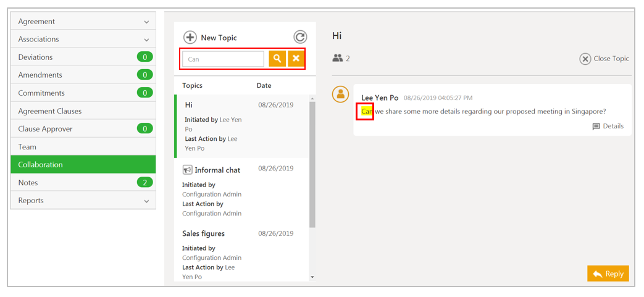The height and width of the screenshot is (297, 644).
Task: Click the orange search magnifier button
Action: click(x=277, y=59)
